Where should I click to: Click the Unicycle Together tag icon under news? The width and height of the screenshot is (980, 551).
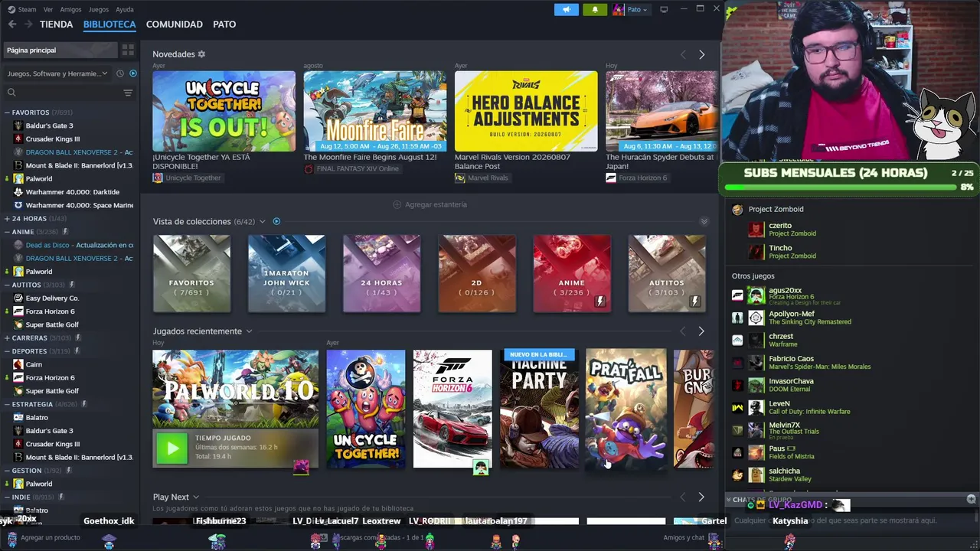coord(158,178)
